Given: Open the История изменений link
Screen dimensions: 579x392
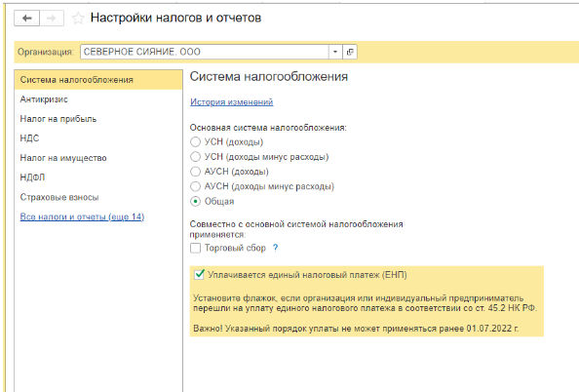Looking at the screenshot, I should [x=232, y=102].
